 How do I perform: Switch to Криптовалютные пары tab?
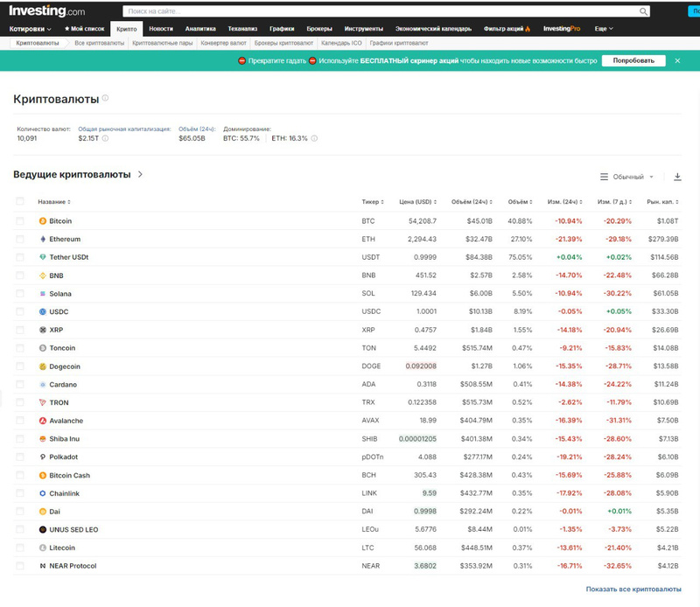click(x=163, y=42)
